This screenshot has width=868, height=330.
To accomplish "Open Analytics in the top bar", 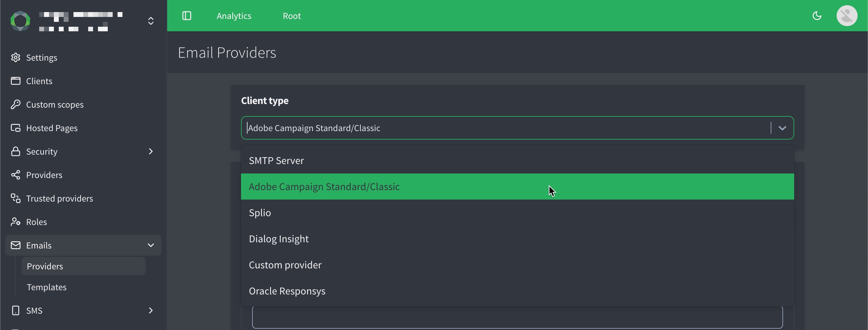I will coord(234,16).
